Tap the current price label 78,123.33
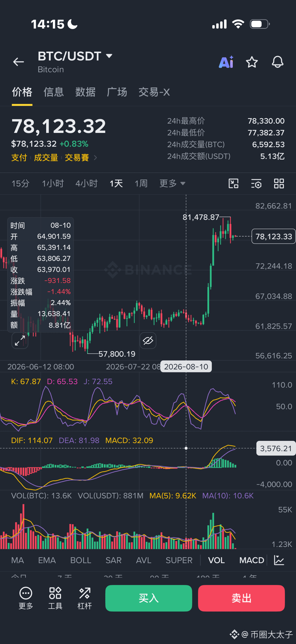The width and height of the screenshot is (296, 644). (273, 236)
